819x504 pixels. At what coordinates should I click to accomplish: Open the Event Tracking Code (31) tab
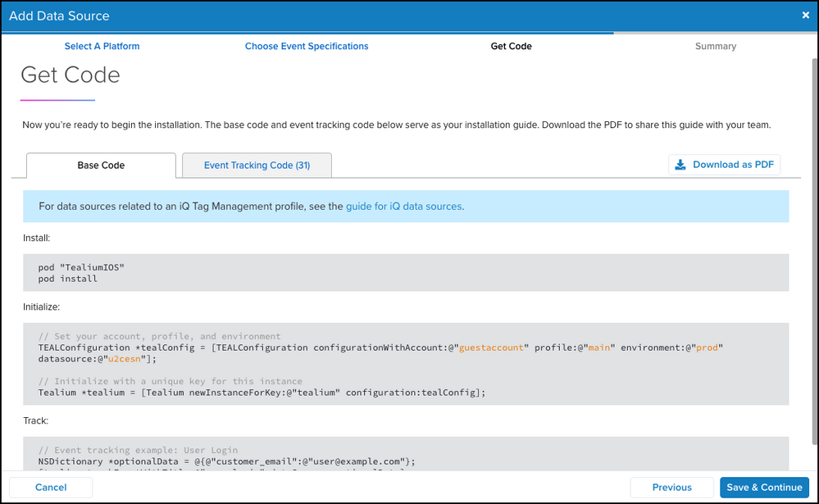point(257,166)
